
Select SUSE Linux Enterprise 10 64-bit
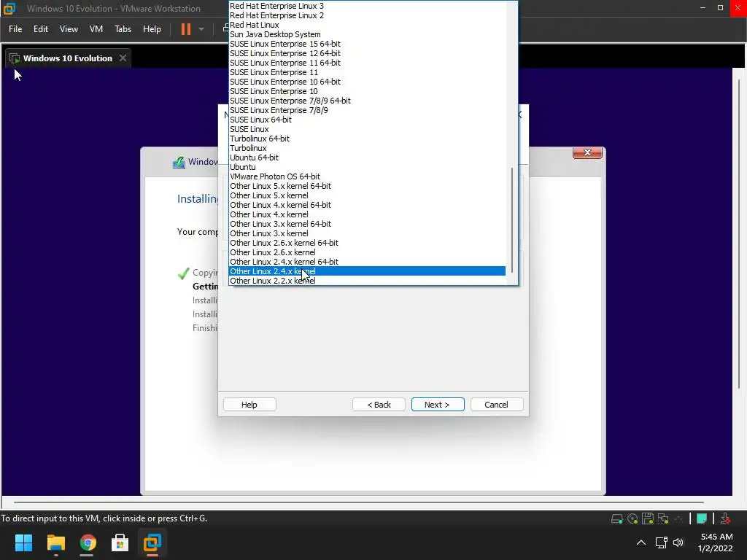pos(368,82)
